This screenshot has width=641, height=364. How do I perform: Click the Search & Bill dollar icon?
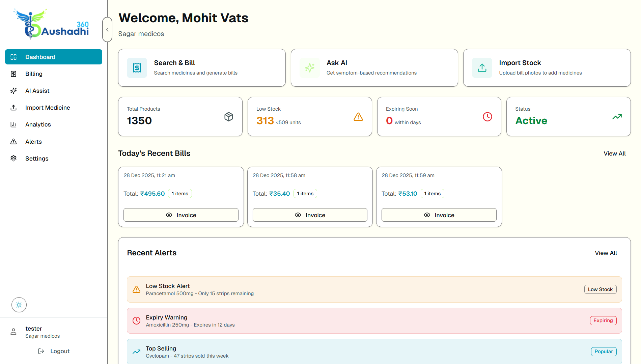137,68
